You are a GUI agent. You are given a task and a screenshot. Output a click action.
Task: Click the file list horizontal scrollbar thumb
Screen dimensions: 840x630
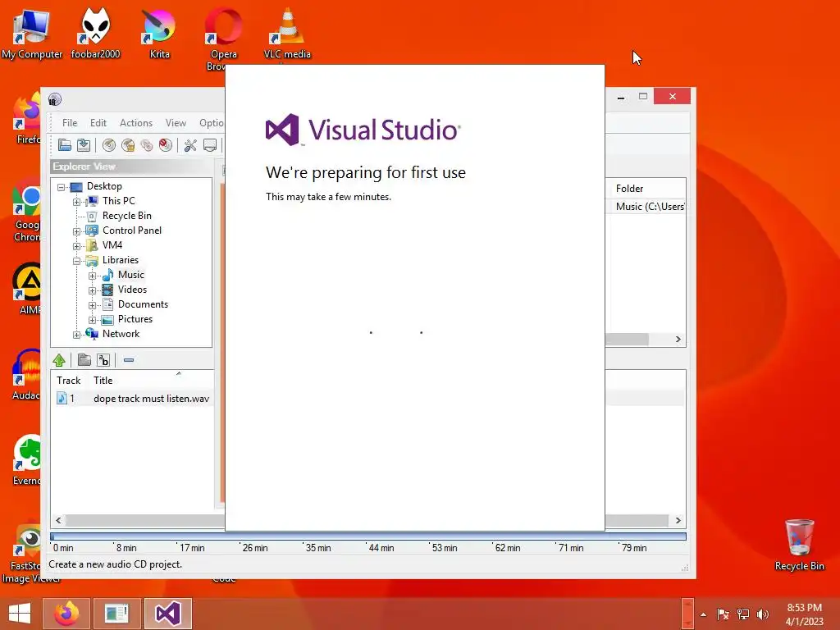point(627,339)
